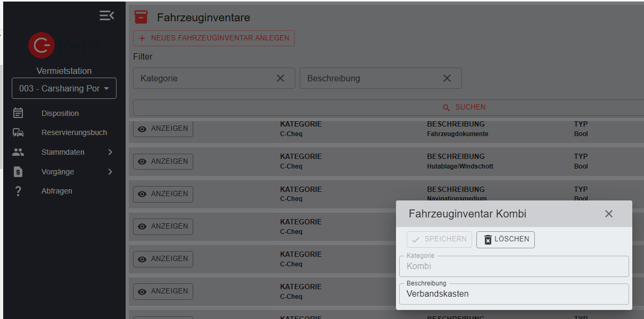
Task: Click the Vorgänge invoice icon
Action: (18, 172)
